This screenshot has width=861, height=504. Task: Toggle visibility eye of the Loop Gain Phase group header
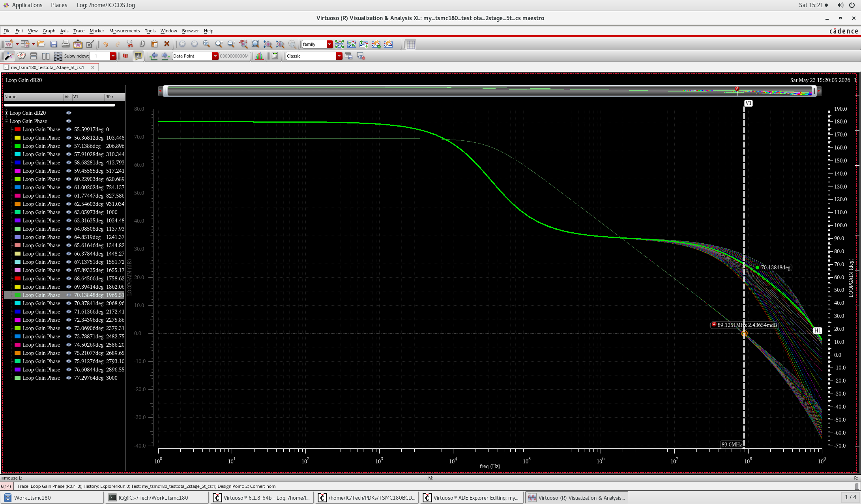pyautogui.click(x=69, y=121)
